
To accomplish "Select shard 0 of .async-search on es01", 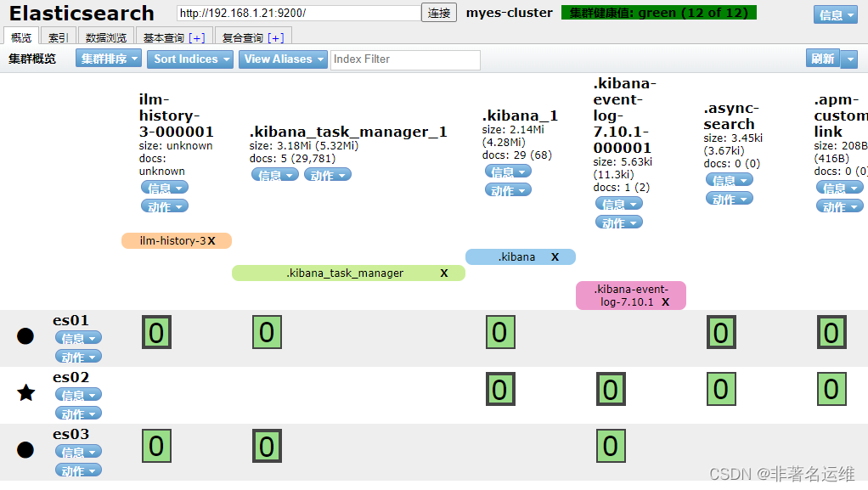I will [x=721, y=332].
